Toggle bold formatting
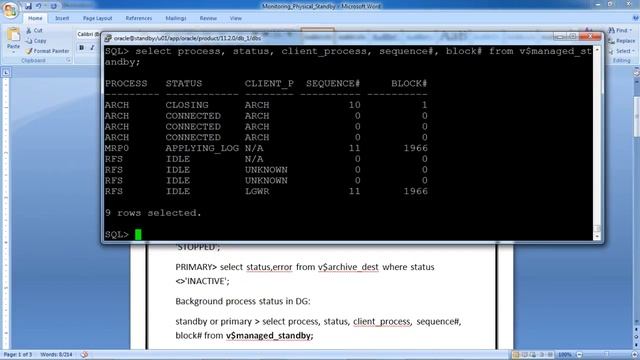The image size is (640, 360). [x=82, y=48]
